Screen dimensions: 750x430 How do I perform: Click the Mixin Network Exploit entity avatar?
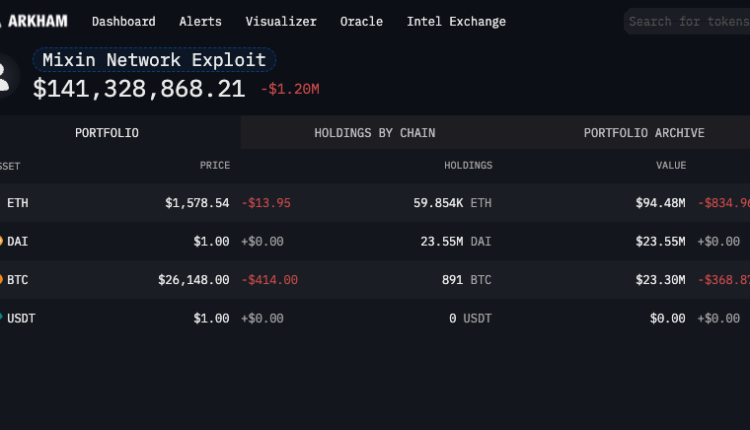[x=5, y=76]
